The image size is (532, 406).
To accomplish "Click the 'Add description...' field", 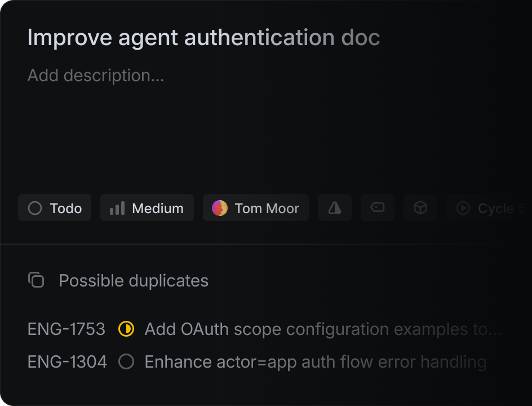I will point(96,76).
